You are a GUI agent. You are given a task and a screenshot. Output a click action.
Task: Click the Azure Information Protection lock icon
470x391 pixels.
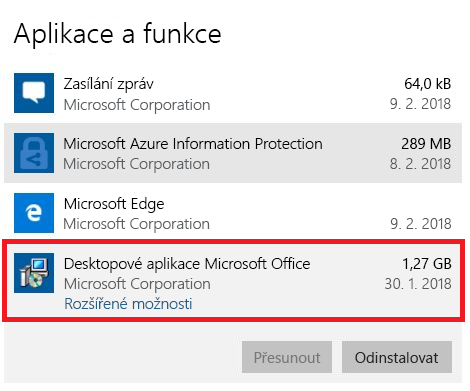(x=34, y=153)
